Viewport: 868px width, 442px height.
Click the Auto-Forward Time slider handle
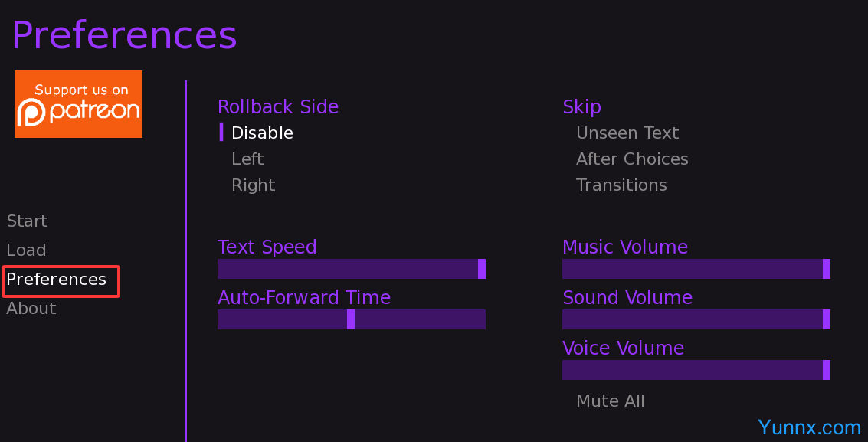351,319
